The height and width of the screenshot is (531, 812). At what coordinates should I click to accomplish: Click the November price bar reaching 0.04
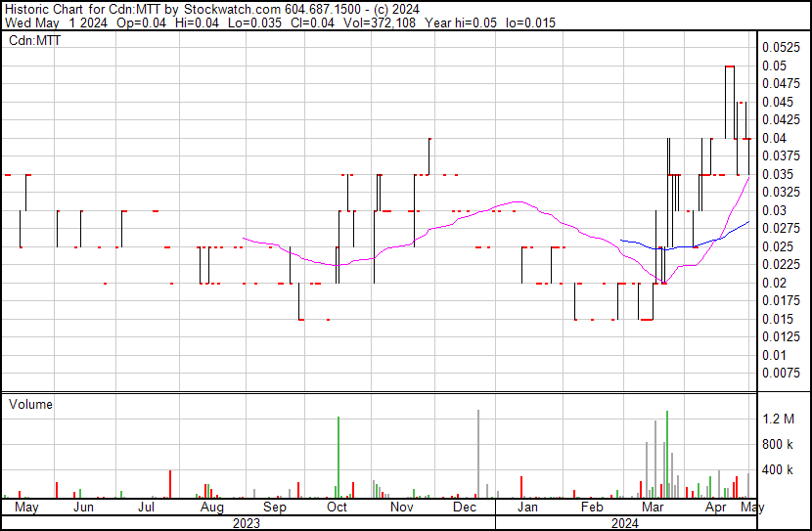coord(429,156)
